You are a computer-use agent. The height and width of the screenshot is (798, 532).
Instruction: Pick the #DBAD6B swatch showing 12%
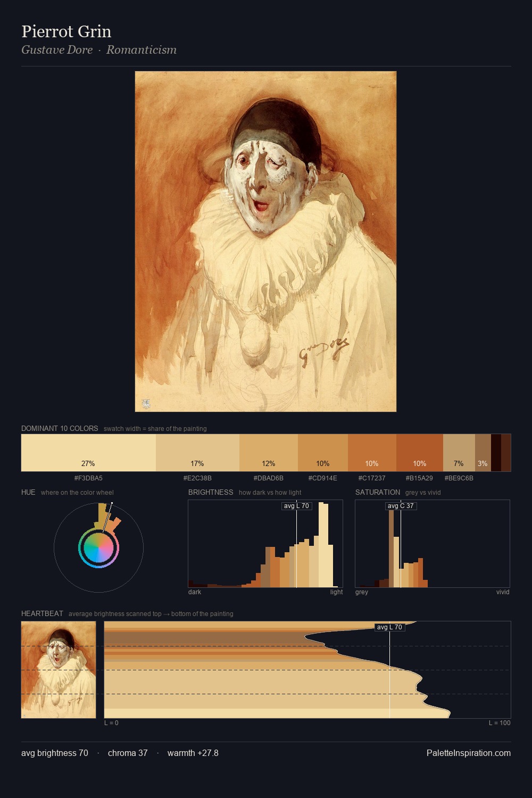pos(269,453)
